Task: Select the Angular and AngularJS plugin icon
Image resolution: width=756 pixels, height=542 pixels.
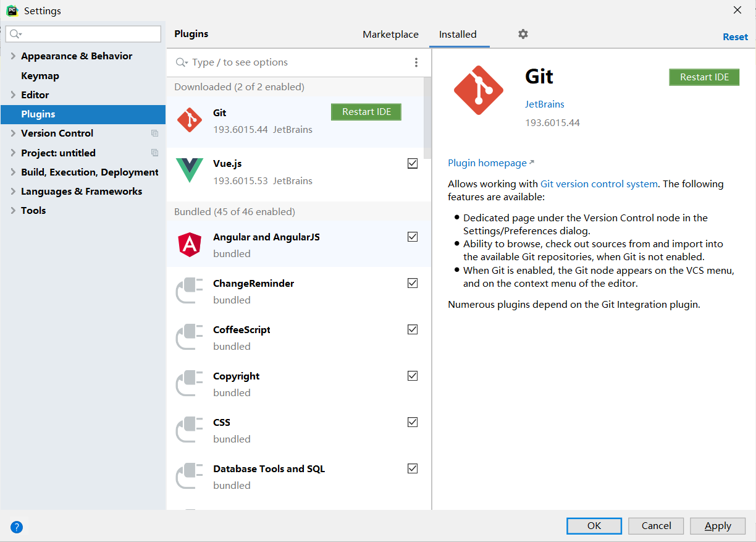Action: (x=190, y=245)
